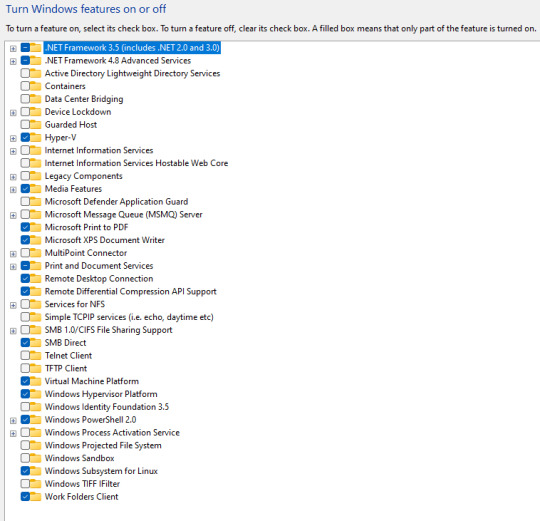Expand .NET Framework 4.8 Advanced Services
The image size is (540, 521).
[x=13, y=62]
